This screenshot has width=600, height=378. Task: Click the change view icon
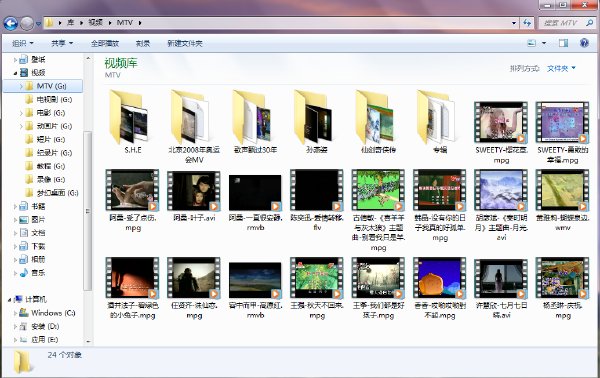532,43
